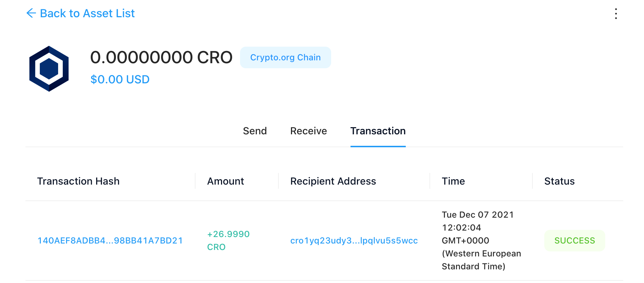Screen dimensions: 644x283
Task: Click recipient address cro1yq23udy3...lpqlvu5s5wcc
Action: (x=354, y=241)
